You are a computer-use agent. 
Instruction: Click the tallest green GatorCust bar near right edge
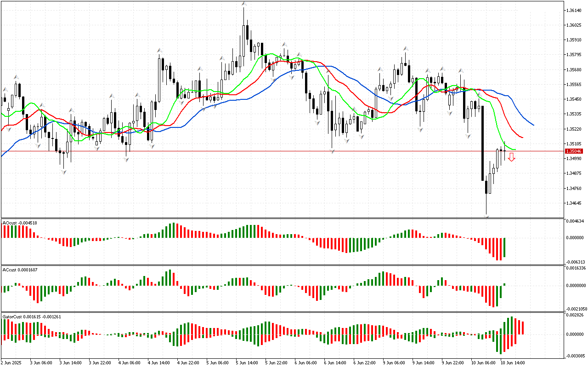pos(511,325)
